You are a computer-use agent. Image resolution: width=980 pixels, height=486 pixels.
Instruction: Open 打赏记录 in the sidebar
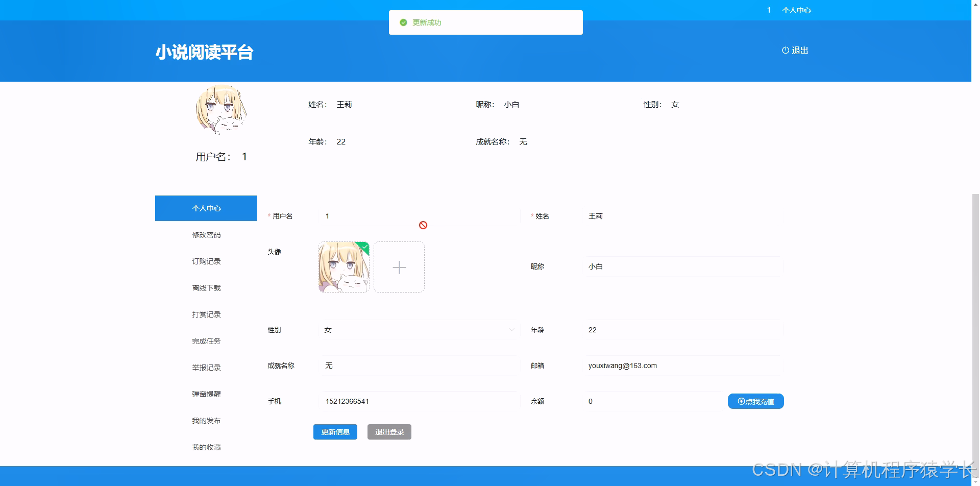206,314
